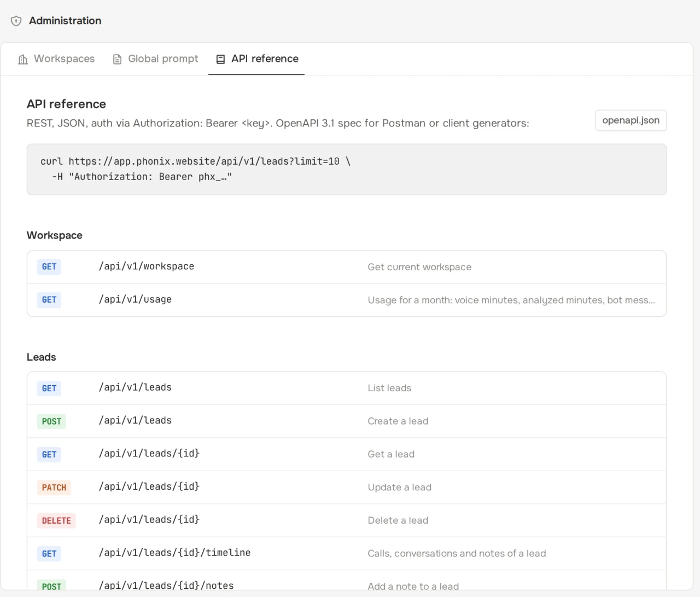Click the GET badge for /api/v1/usage
The height and width of the screenshot is (597, 700).
[49, 300]
